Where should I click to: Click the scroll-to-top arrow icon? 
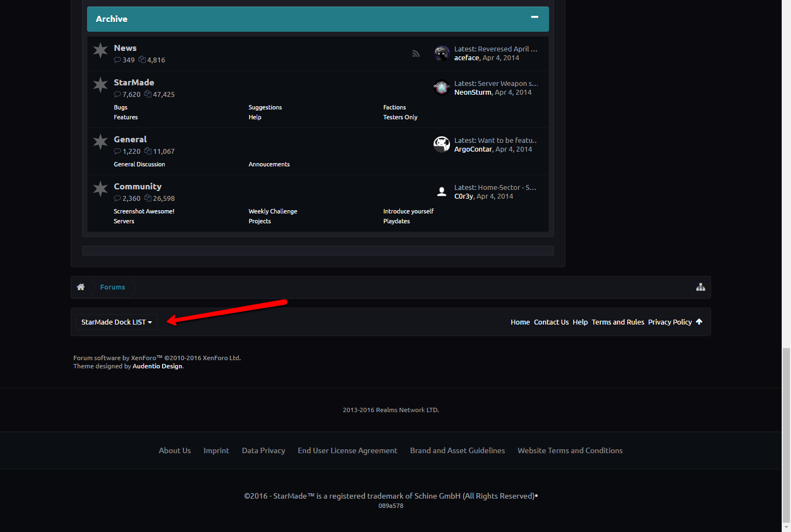click(x=699, y=322)
